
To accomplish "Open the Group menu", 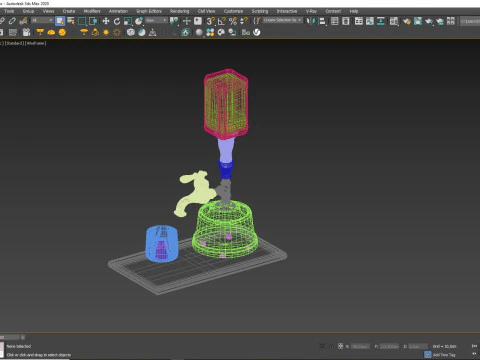I will click(x=28, y=11).
